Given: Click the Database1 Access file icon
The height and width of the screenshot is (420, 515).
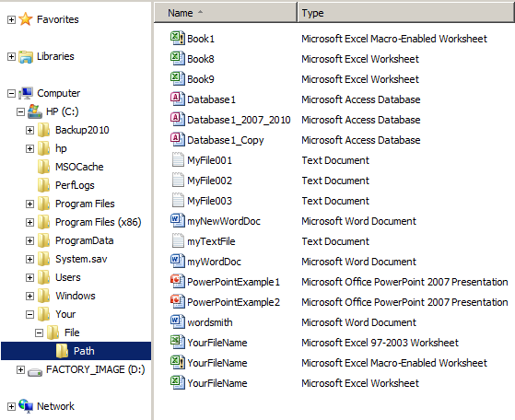Looking at the screenshot, I should pyautogui.click(x=178, y=99).
